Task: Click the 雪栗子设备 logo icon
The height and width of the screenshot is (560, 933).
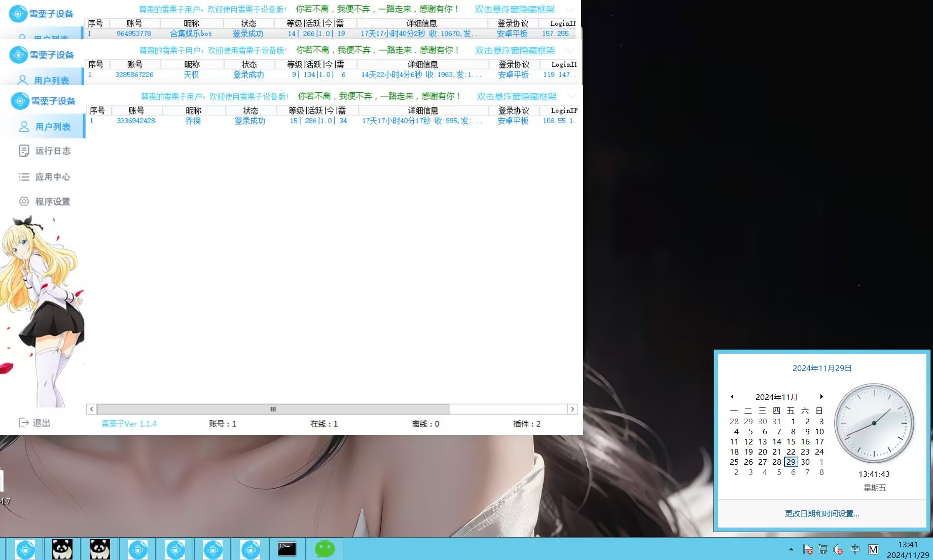Action: [x=20, y=101]
